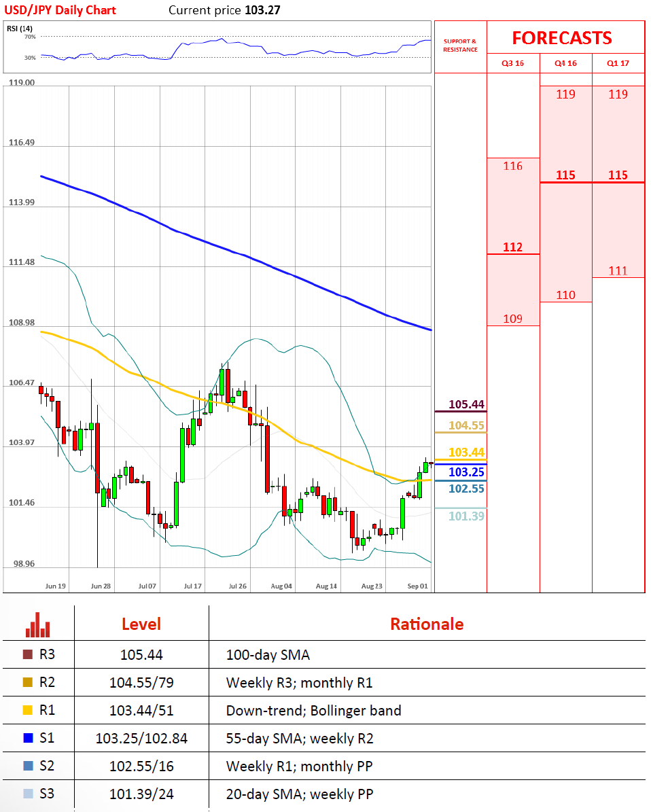The image size is (651, 812).
Task: Click the USD/JPY Daily Chart title
Action: pyautogui.click(x=60, y=10)
